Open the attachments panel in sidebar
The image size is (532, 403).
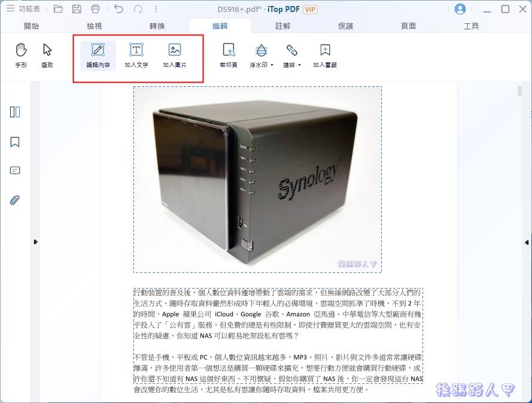click(13, 200)
